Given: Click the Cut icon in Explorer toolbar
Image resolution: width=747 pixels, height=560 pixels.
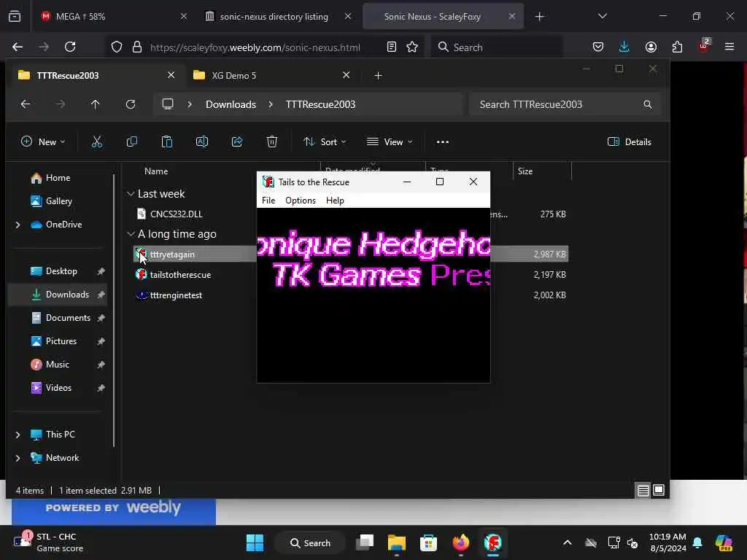Looking at the screenshot, I should tap(97, 142).
